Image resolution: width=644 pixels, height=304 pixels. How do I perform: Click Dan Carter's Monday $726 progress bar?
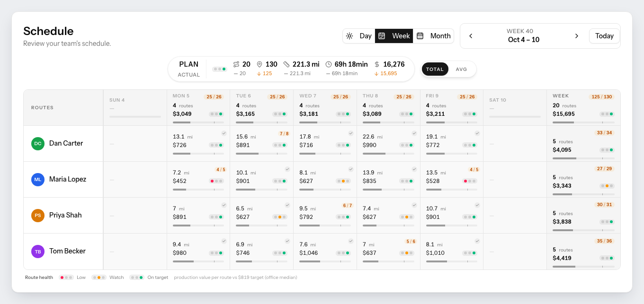(198, 154)
